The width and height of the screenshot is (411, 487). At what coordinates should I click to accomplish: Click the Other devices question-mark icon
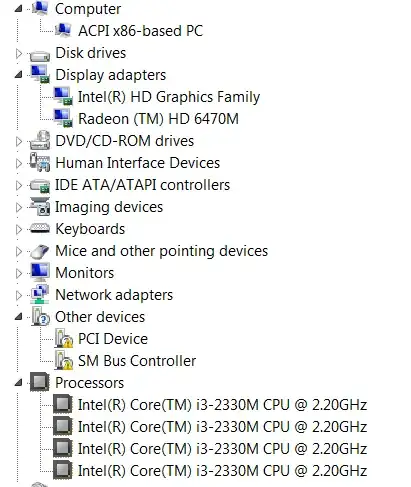tap(41, 316)
